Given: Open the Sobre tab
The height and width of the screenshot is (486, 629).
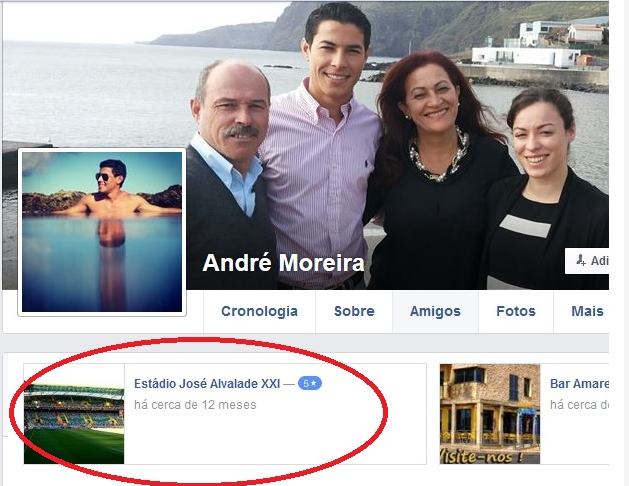Looking at the screenshot, I should click(x=354, y=311).
